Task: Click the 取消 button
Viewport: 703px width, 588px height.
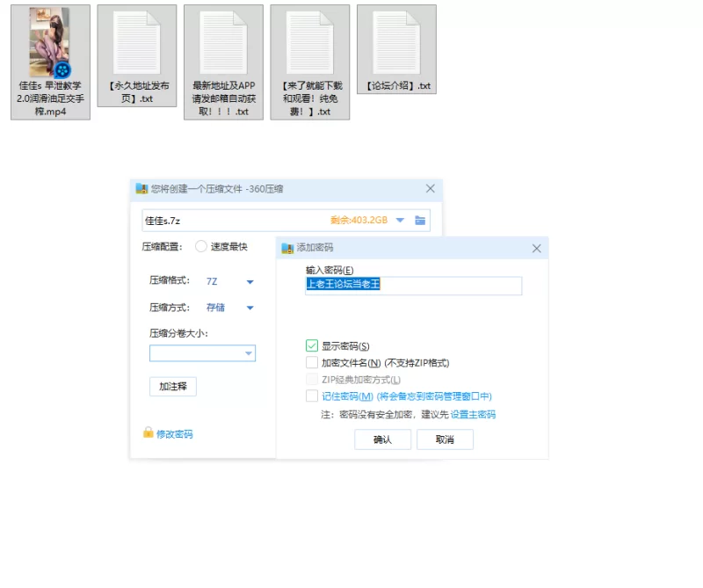Action: point(445,439)
